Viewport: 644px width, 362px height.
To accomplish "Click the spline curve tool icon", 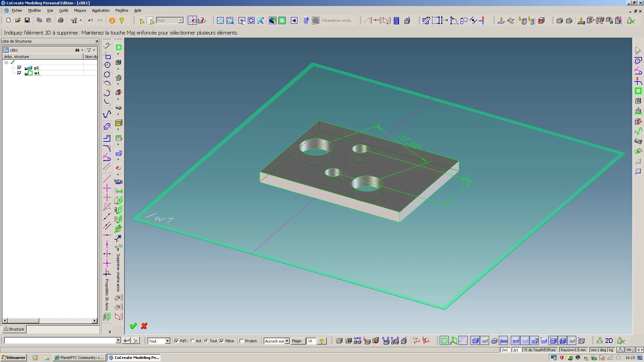I will tap(107, 114).
